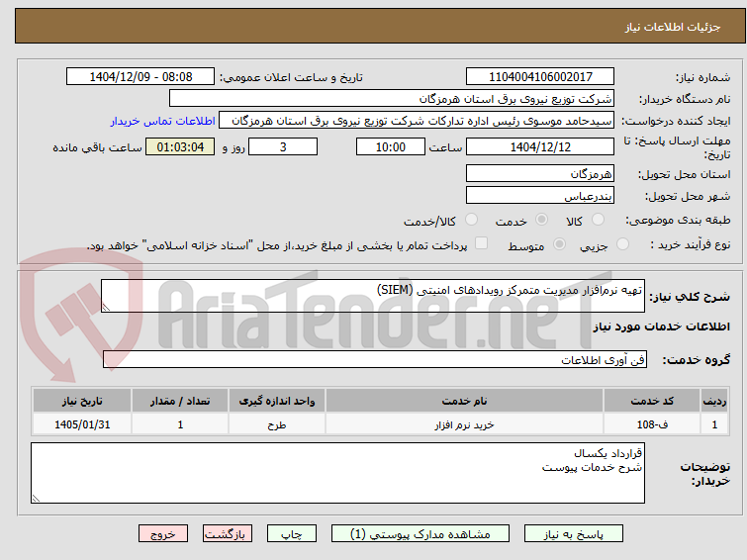Click the شماره نیاز number field
Screen dimensions: 747x560
point(540,77)
